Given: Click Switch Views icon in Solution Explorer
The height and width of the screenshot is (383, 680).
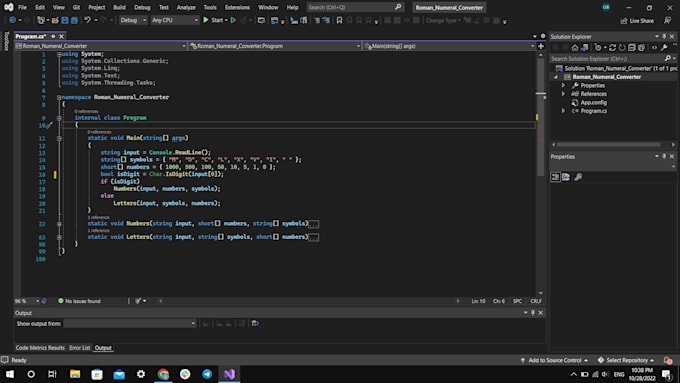Looking at the screenshot, I should point(585,48).
